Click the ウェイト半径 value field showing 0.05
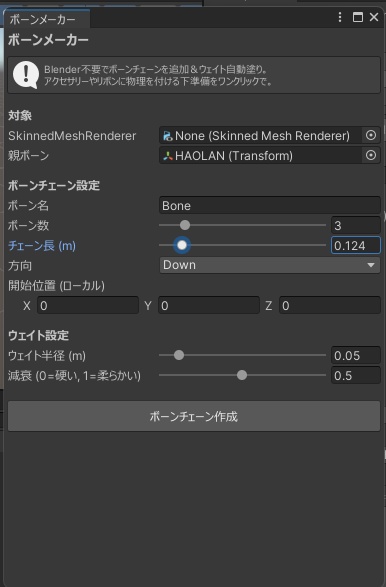The width and height of the screenshot is (386, 587). (356, 355)
